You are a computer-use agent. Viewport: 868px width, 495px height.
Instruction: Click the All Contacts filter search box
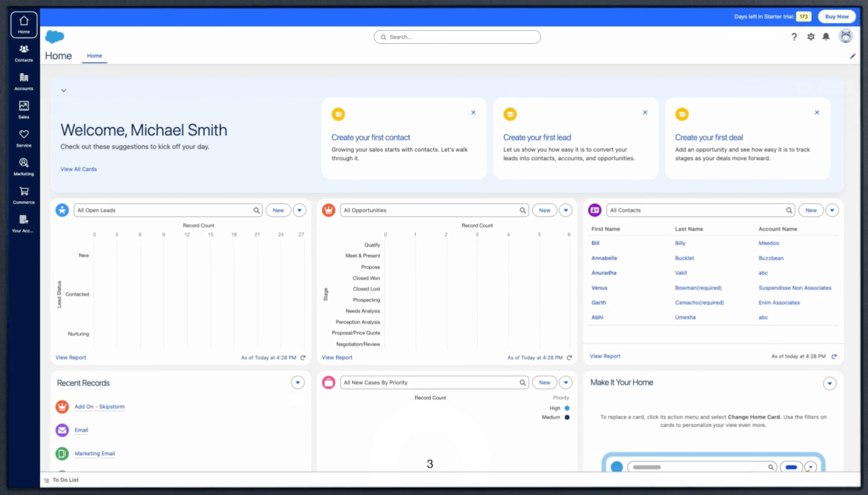coord(702,210)
